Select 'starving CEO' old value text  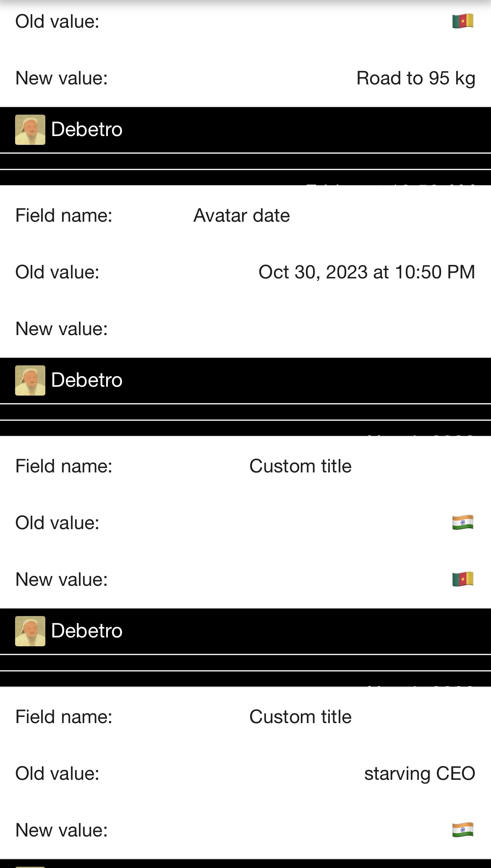click(x=420, y=774)
